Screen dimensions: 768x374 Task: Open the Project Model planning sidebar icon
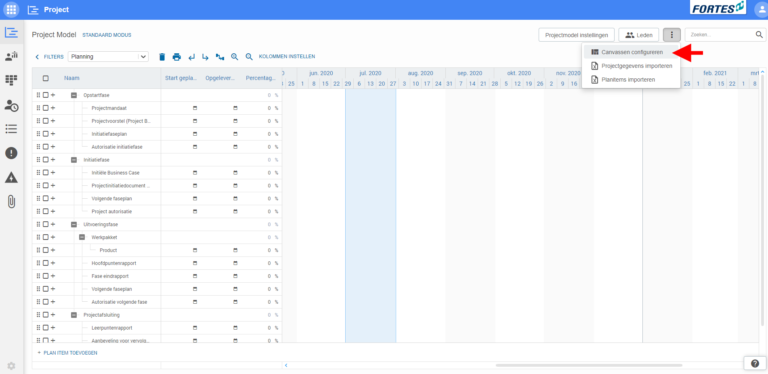[x=11, y=33]
